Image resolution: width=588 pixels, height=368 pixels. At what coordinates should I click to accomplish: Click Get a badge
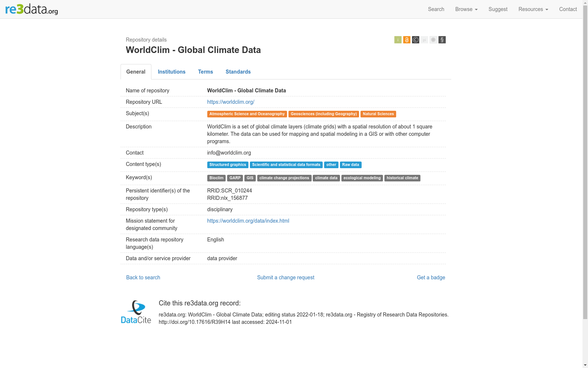(x=431, y=277)
